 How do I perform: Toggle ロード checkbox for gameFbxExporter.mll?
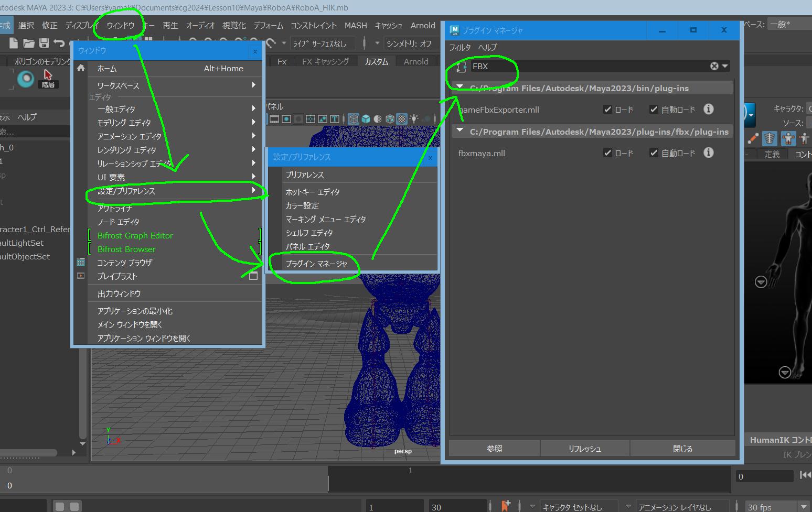click(607, 110)
